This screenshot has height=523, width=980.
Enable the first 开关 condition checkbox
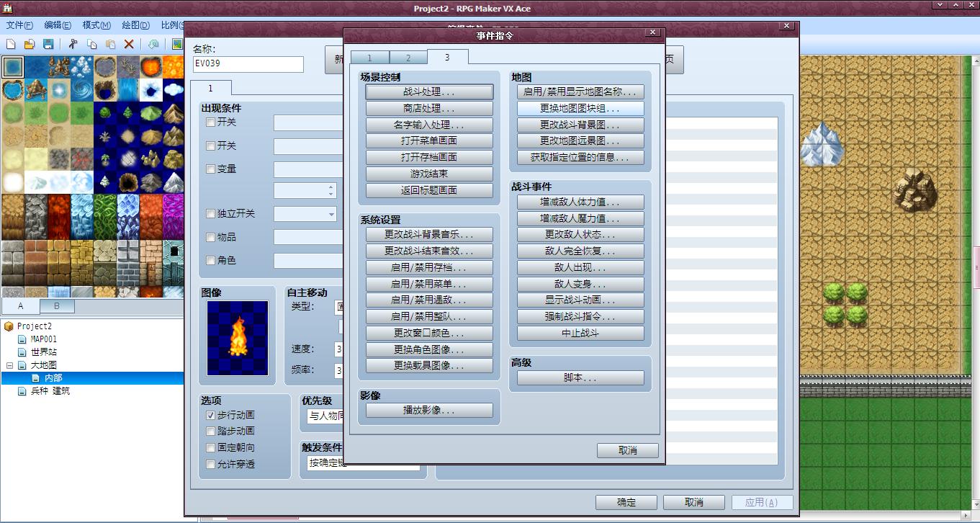(210, 122)
